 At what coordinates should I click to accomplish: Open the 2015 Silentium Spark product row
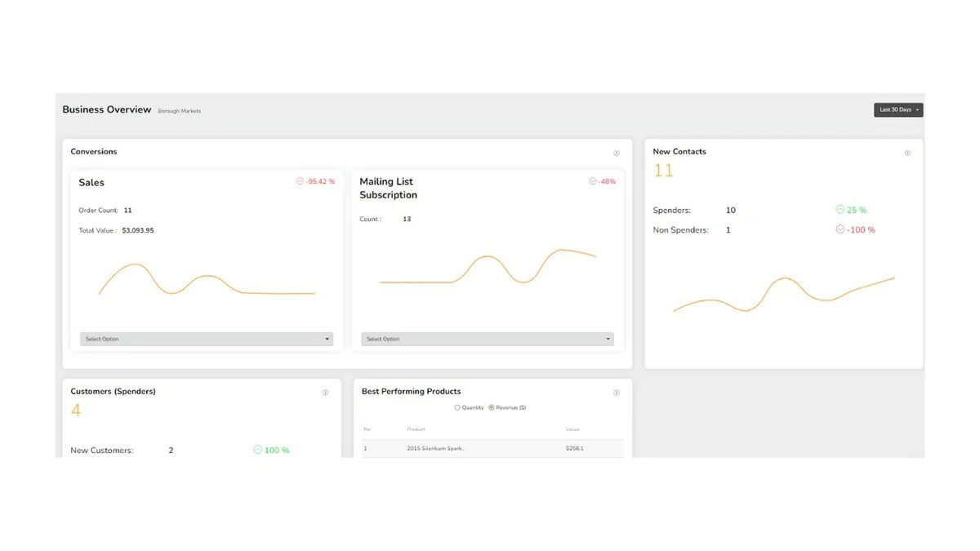tap(493, 448)
